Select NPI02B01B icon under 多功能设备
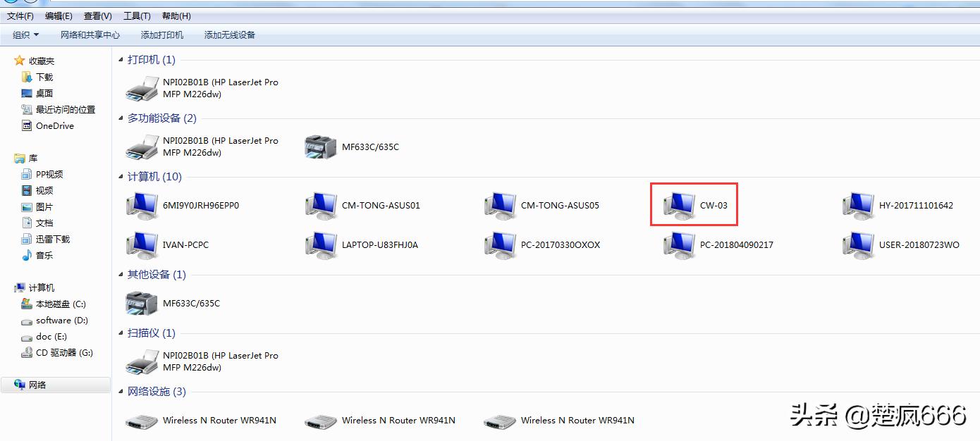This screenshot has width=980, height=441. pos(142,147)
